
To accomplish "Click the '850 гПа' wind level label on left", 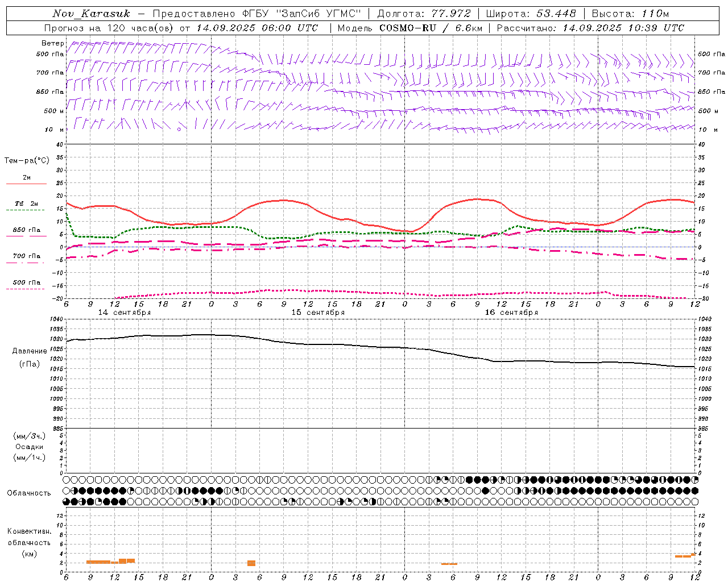I will pos(50,92).
